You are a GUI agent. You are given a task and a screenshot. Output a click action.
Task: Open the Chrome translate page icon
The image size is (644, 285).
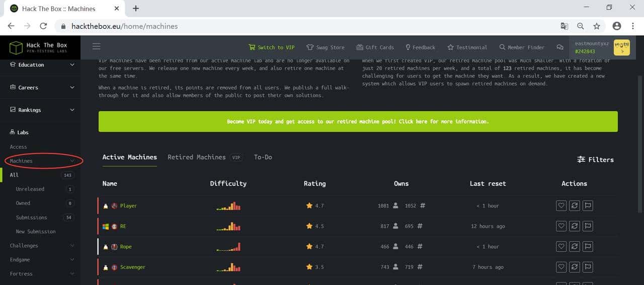565,26
